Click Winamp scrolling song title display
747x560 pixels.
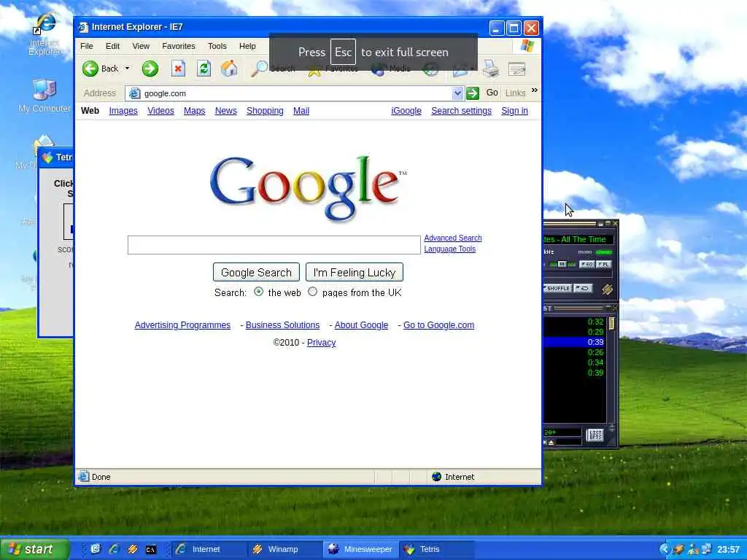[x=578, y=239]
